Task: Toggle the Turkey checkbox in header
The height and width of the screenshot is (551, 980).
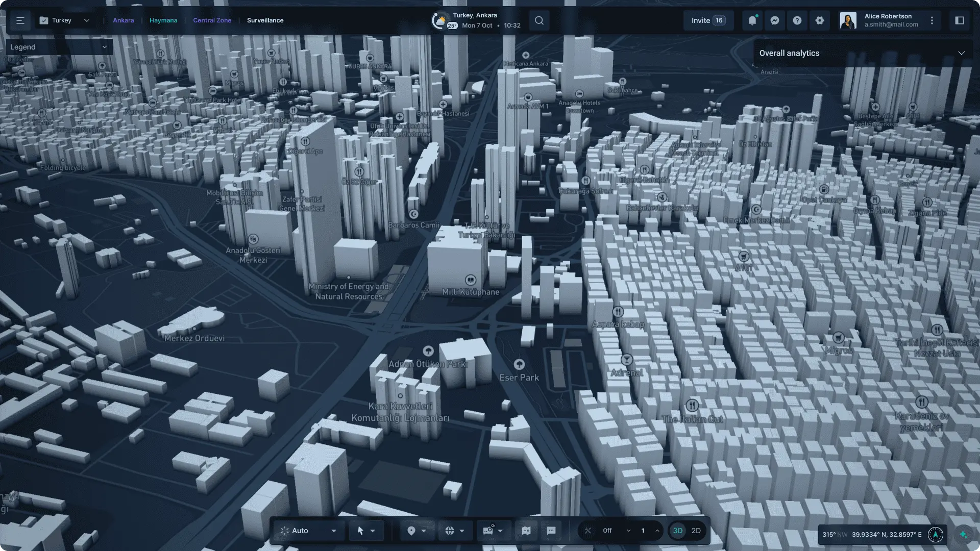Action: pos(44,20)
